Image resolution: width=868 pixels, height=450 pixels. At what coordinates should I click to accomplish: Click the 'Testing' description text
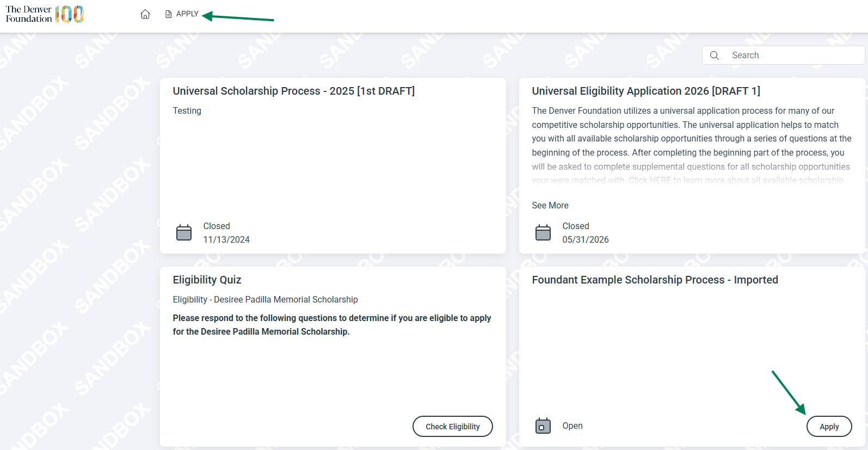[x=187, y=110]
